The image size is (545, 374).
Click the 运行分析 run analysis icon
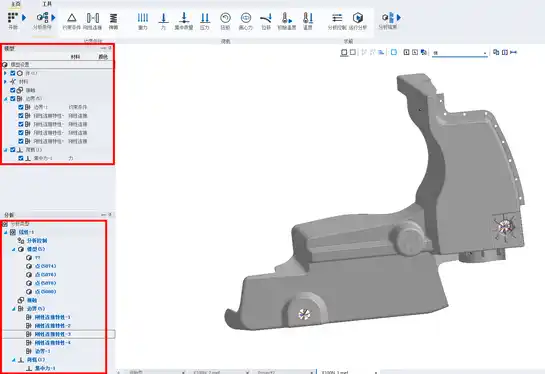point(358,21)
